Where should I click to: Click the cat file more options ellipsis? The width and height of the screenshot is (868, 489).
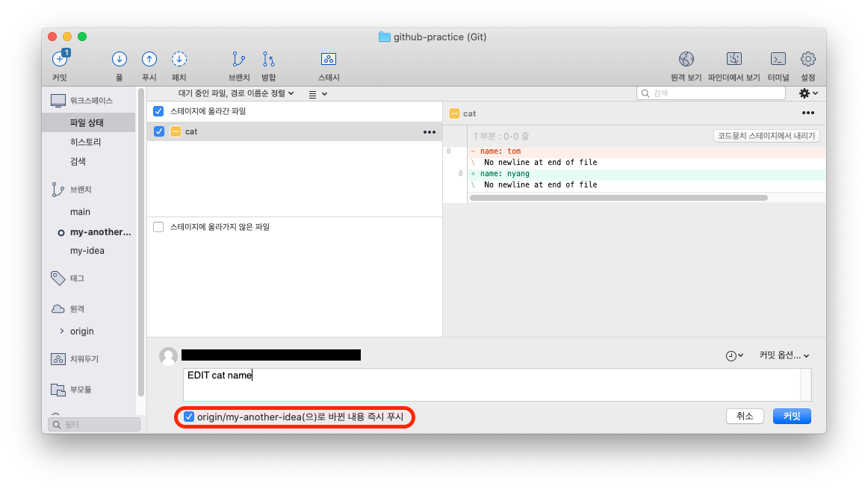(430, 132)
